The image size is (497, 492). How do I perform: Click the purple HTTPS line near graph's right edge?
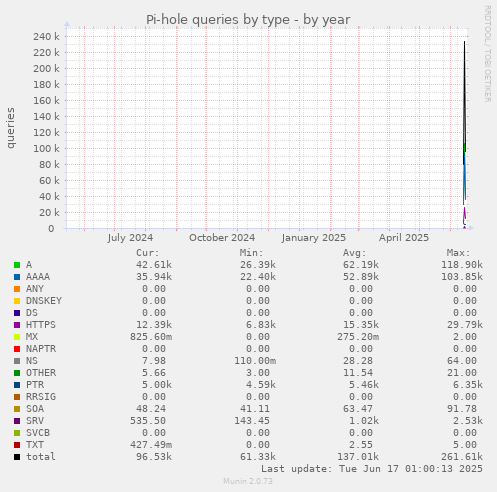coord(464,214)
